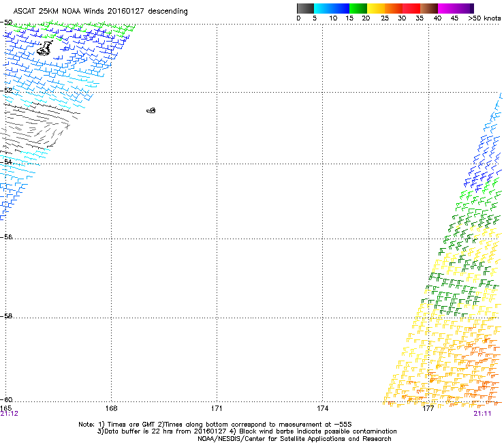Click the 'Note: 1) Times are GMT' line
This screenshot has width=504, height=443.
(215, 425)
